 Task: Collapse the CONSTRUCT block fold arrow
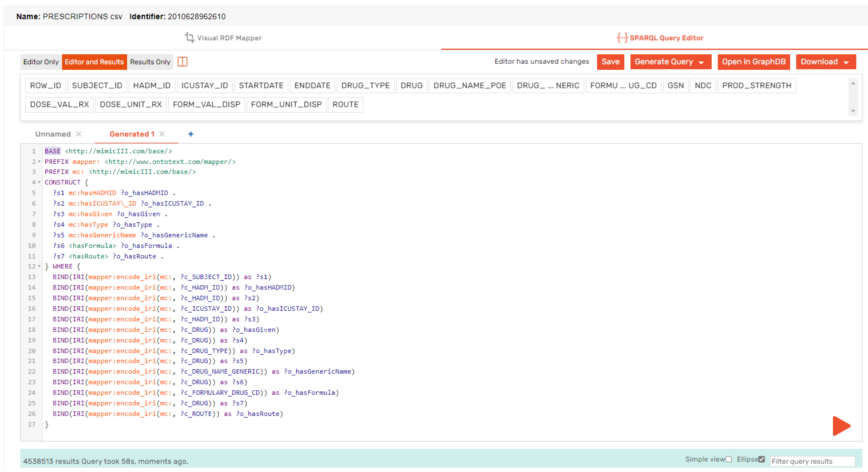pos(39,182)
